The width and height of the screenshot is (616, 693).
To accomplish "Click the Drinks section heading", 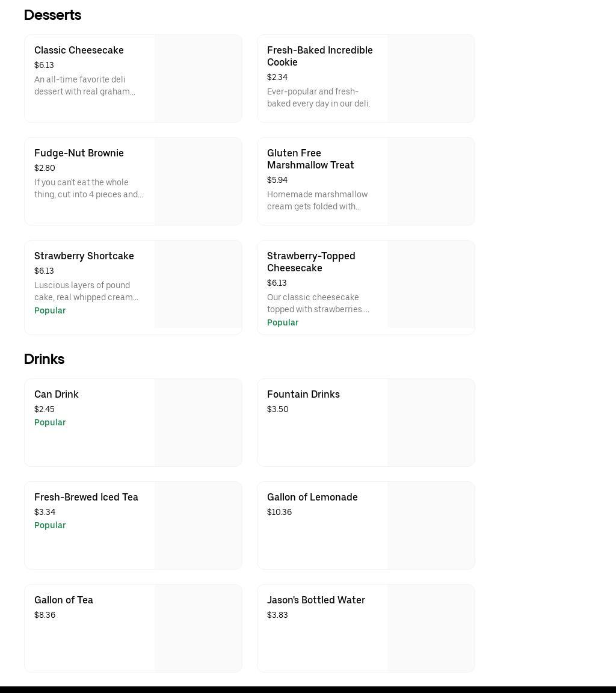I will (44, 359).
